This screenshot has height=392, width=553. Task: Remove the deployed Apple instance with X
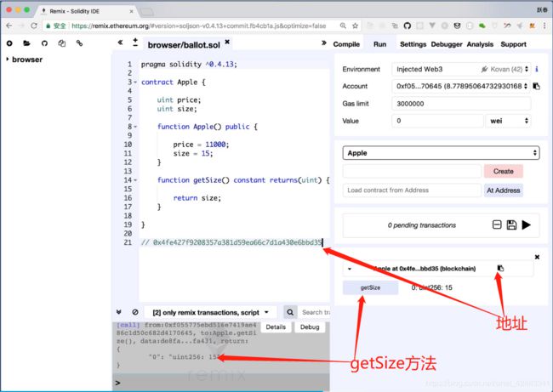point(537,257)
